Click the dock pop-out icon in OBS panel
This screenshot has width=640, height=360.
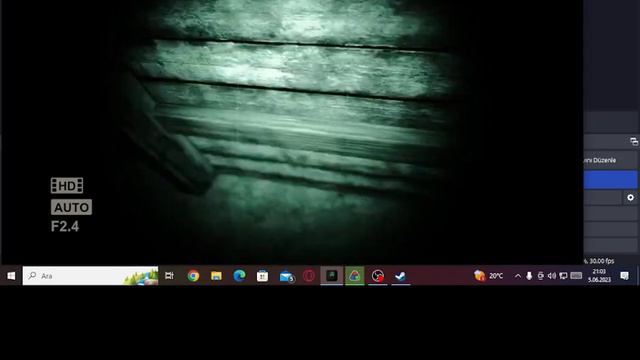634,142
